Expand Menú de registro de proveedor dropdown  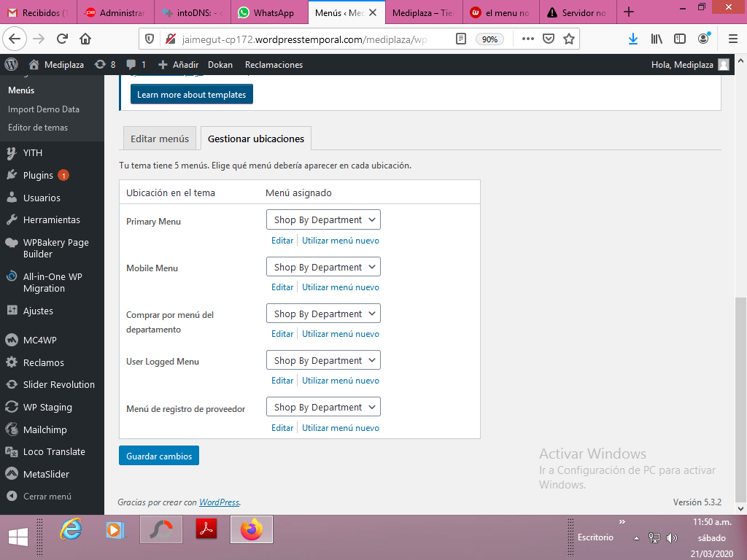[323, 407]
